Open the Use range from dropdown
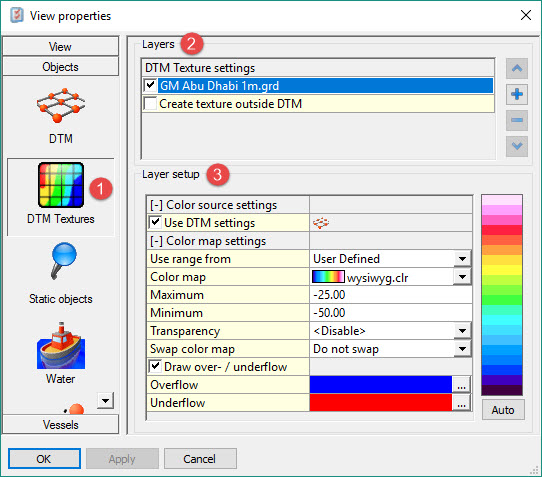Screen dimensions: 542x477 462,259
